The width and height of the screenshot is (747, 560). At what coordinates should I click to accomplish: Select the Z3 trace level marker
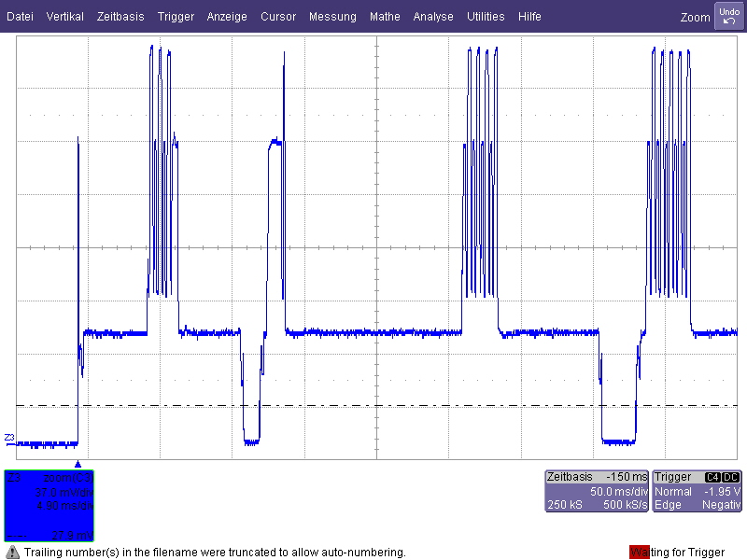[x=9, y=438]
